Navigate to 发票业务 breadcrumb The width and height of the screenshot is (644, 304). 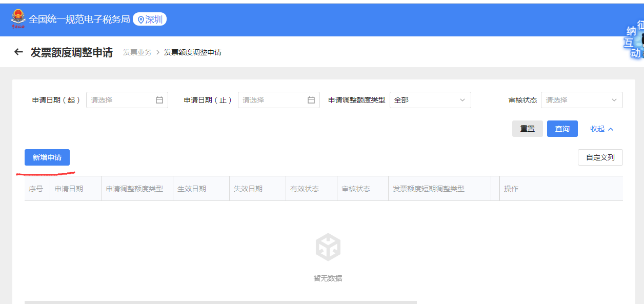[x=137, y=52]
